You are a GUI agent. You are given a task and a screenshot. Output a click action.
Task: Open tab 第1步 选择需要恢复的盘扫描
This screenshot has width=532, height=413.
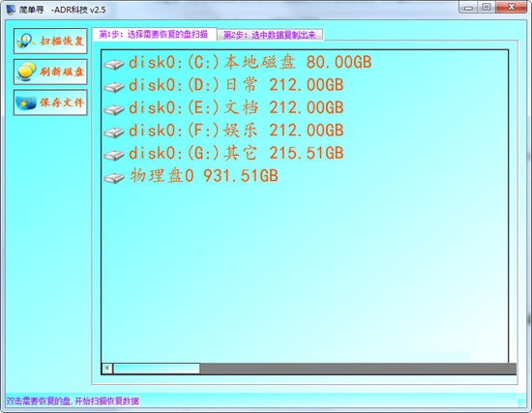155,34
